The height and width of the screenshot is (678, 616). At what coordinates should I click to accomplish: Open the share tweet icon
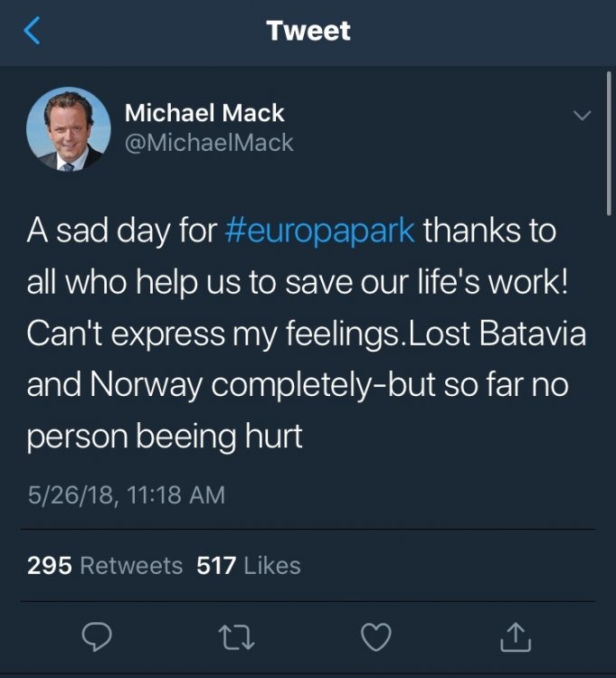tap(516, 638)
